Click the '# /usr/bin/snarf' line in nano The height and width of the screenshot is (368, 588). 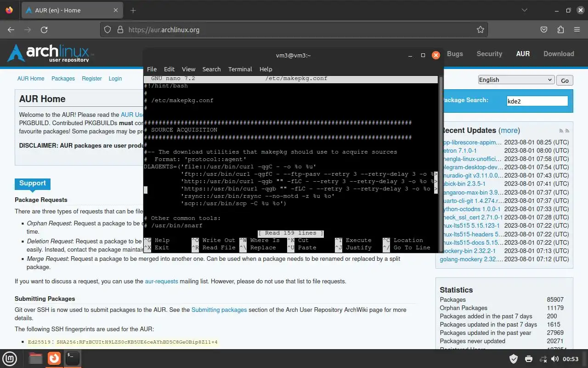coord(173,225)
